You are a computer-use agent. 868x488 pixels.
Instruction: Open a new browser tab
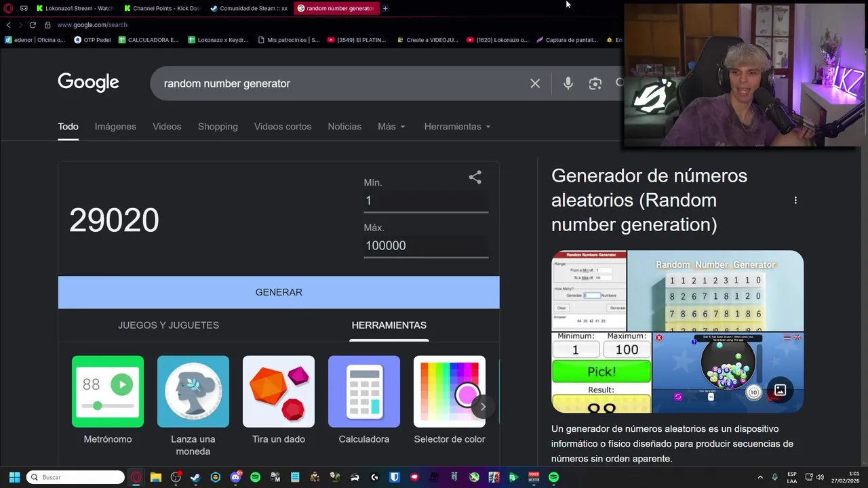click(x=385, y=8)
